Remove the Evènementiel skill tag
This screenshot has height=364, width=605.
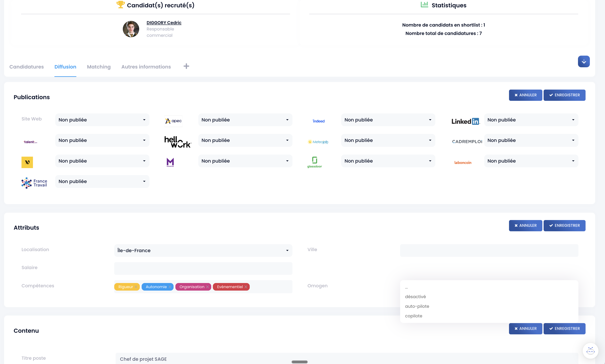tap(246, 287)
